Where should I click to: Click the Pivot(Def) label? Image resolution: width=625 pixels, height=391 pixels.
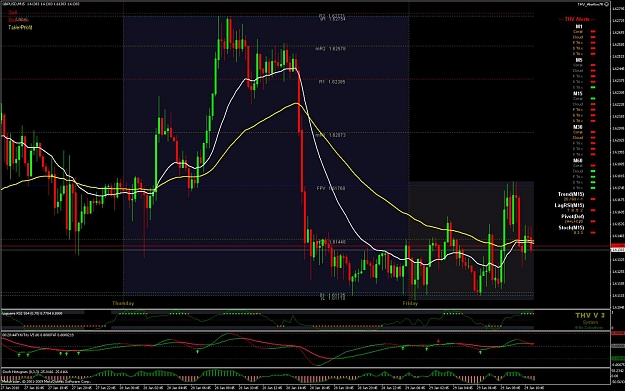tap(572, 216)
